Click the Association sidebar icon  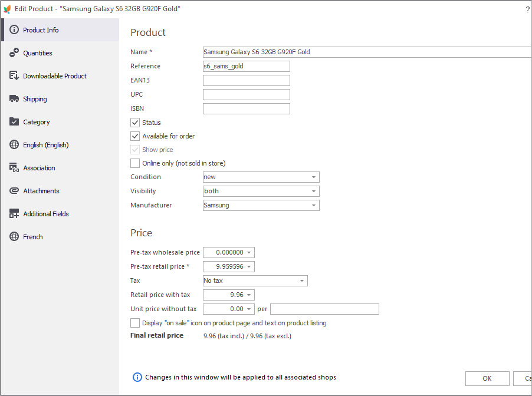coord(14,167)
